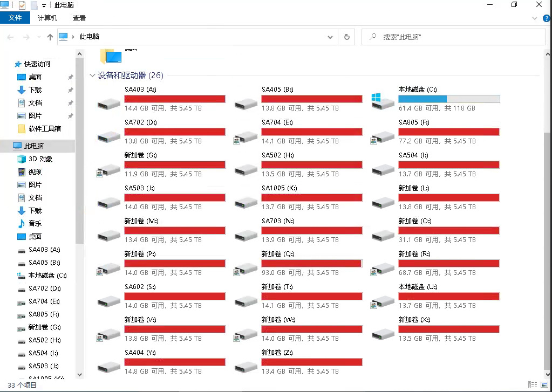Viewport: 552px width, 392px height.
Task: Select the SA704 (E:) shared drive icon
Action: tap(246, 137)
